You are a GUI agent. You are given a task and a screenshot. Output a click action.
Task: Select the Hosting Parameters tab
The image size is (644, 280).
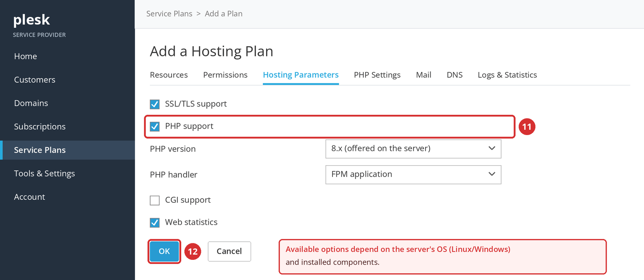(x=301, y=75)
